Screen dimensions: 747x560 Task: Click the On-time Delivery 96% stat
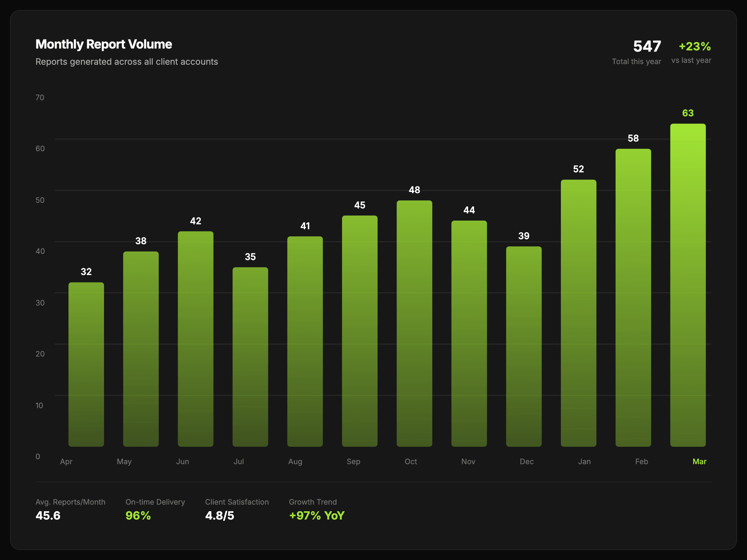pos(138,516)
